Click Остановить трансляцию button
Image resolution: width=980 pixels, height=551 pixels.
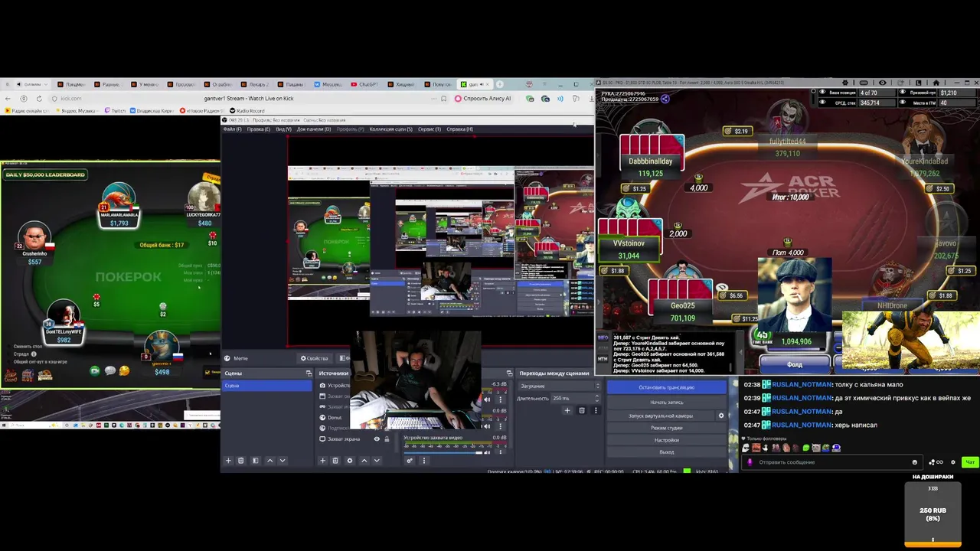tap(667, 387)
